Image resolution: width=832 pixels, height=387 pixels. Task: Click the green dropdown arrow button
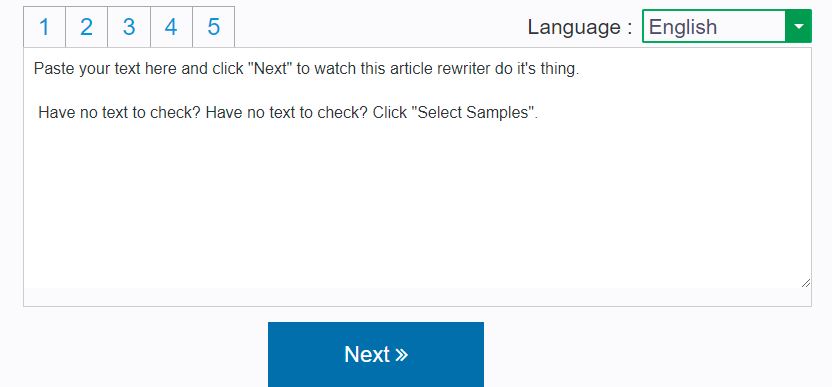798,26
